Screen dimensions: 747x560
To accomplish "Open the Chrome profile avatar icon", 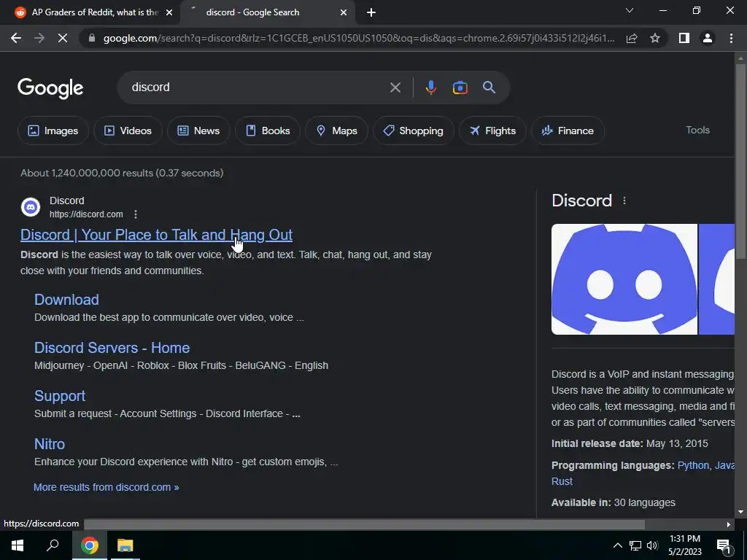I will click(x=708, y=38).
